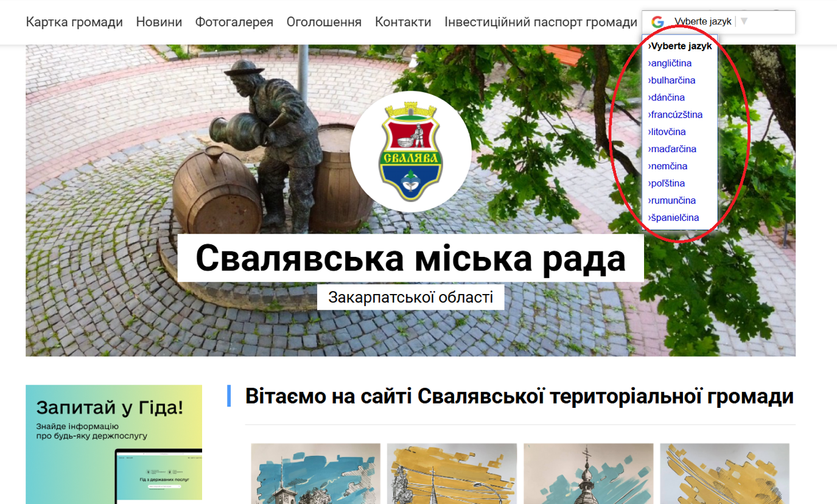Viewport: 837px width, 504px height.
Task: Click the Свалявська міська рада heading
Action: coord(410,259)
